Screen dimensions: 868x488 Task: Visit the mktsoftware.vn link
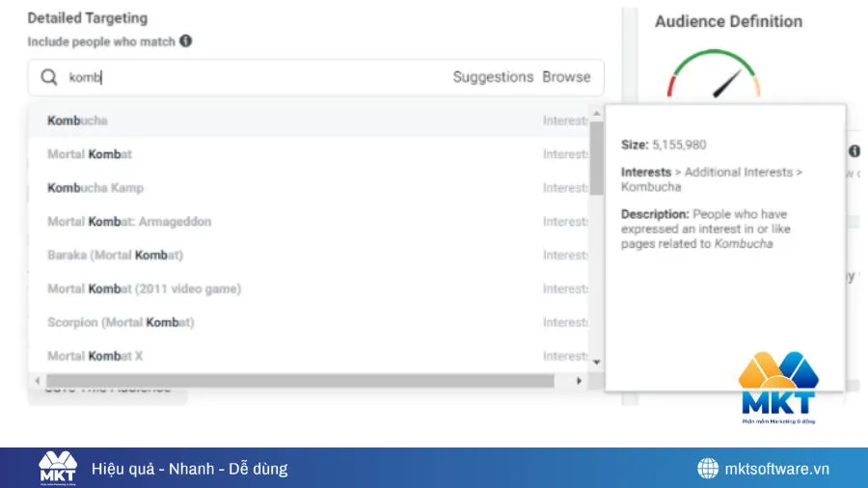[x=776, y=469]
